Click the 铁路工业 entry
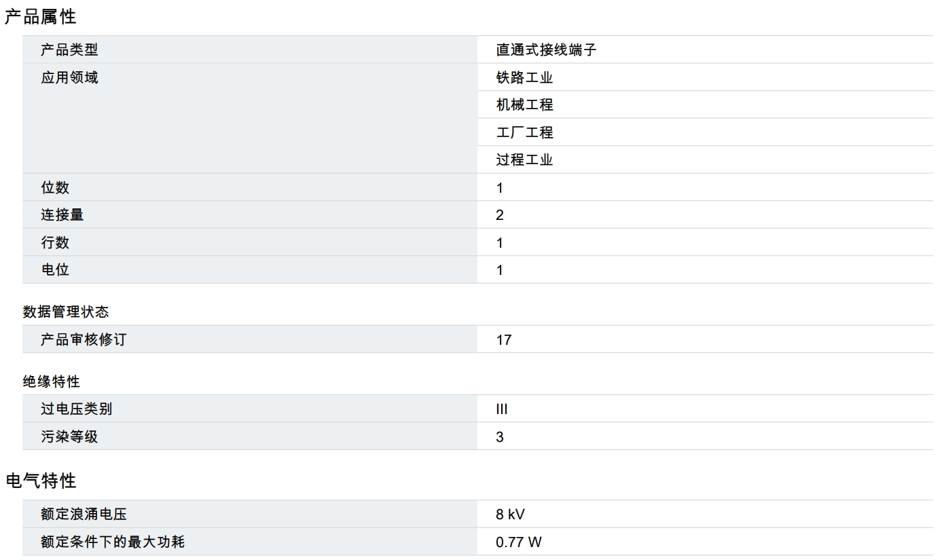Screen dimensions: 946x560 coord(524,77)
